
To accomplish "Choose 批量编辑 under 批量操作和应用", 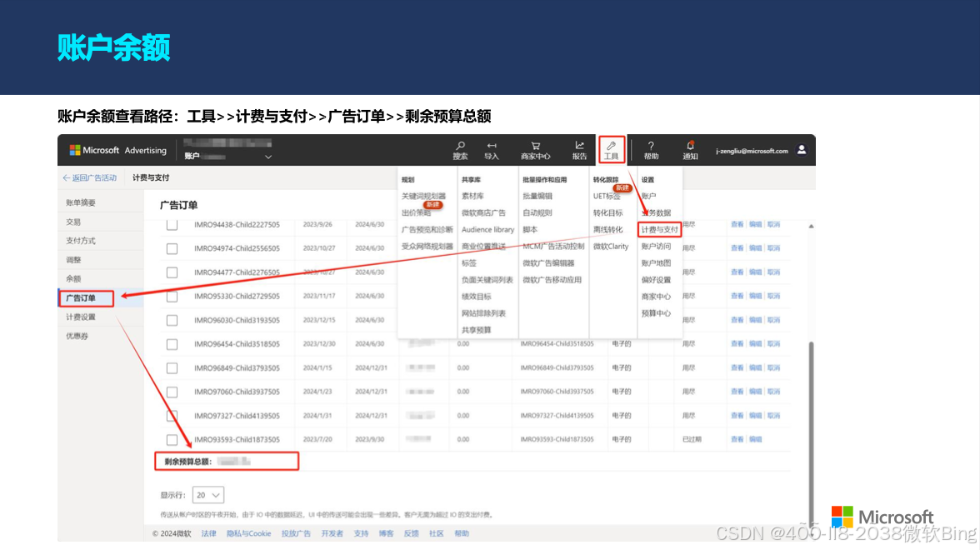I will click(537, 197).
